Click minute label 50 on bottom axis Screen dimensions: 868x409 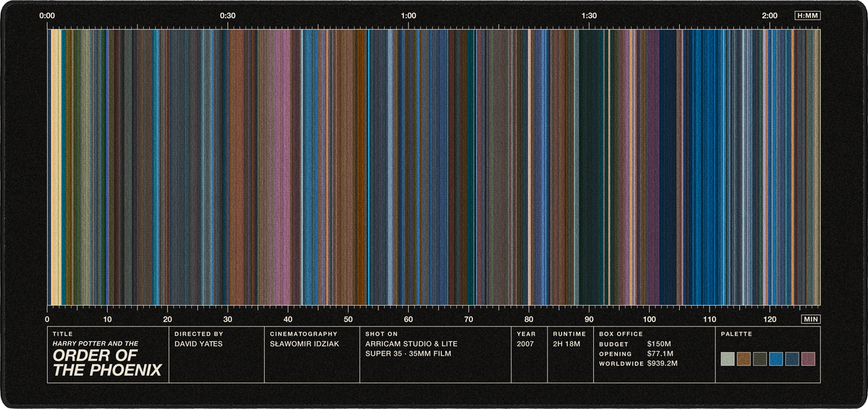[x=348, y=319]
